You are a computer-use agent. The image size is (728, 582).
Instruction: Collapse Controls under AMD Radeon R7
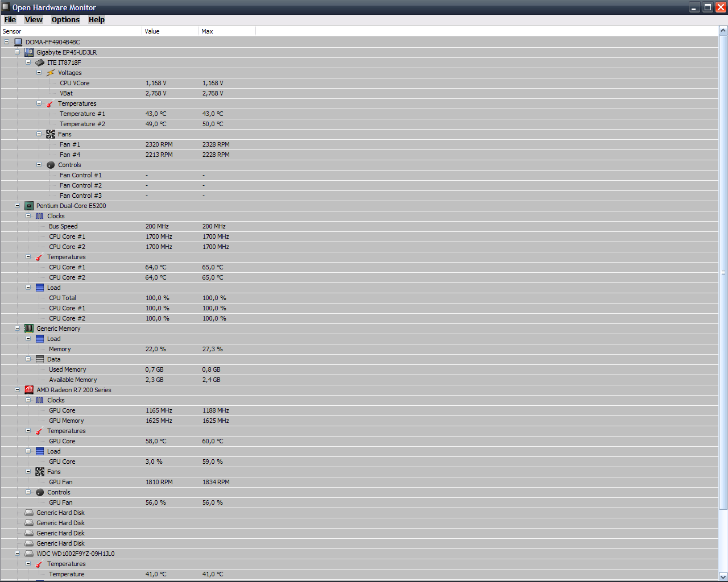(28, 492)
